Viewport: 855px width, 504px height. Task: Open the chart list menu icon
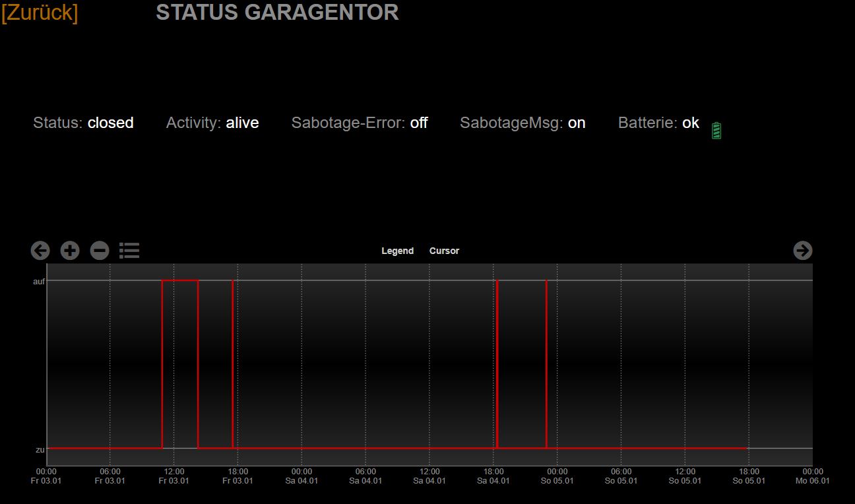pos(129,251)
